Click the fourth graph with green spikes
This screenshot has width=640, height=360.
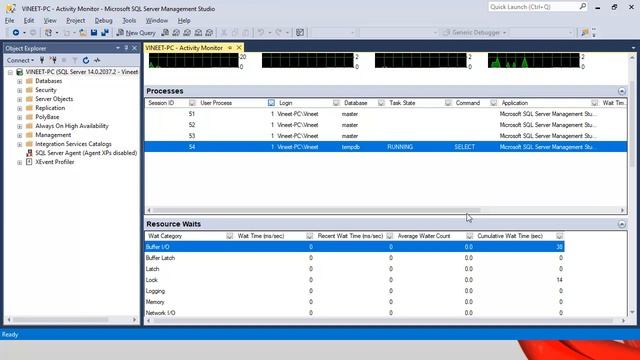[x=533, y=60]
